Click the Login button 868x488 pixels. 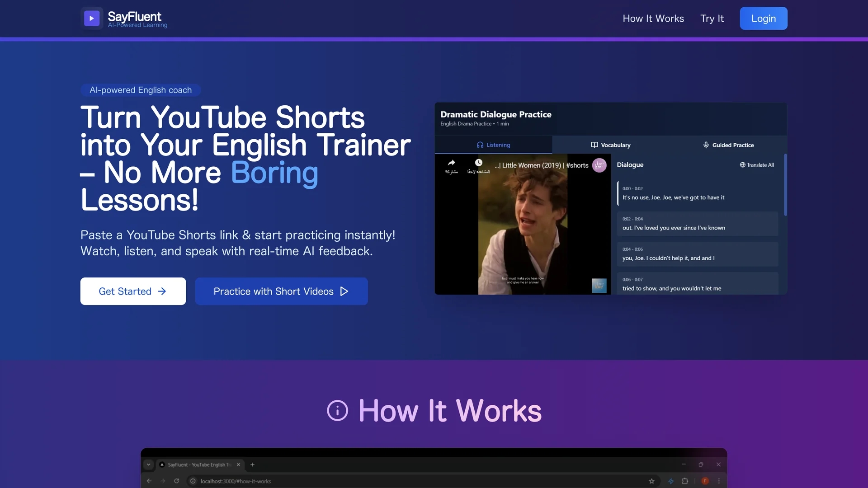tap(764, 19)
